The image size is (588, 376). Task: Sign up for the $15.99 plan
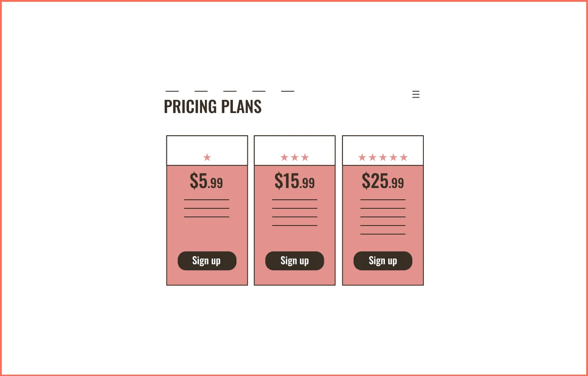click(x=294, y=261)
